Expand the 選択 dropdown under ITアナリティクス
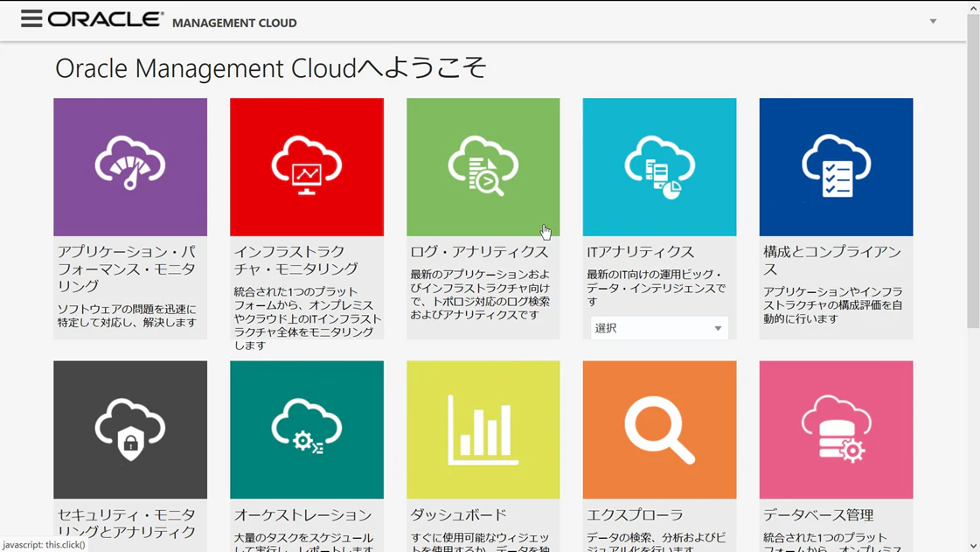 coord(659,328)
